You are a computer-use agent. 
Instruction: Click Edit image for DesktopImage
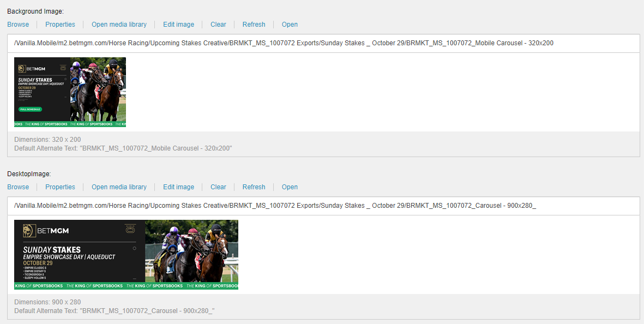(x=179, y=187)
